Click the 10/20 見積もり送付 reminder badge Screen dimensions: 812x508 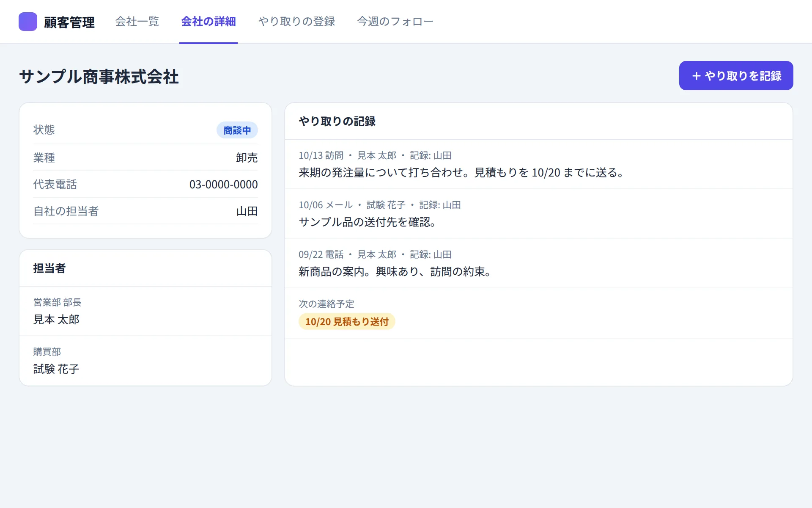point(347,321)
